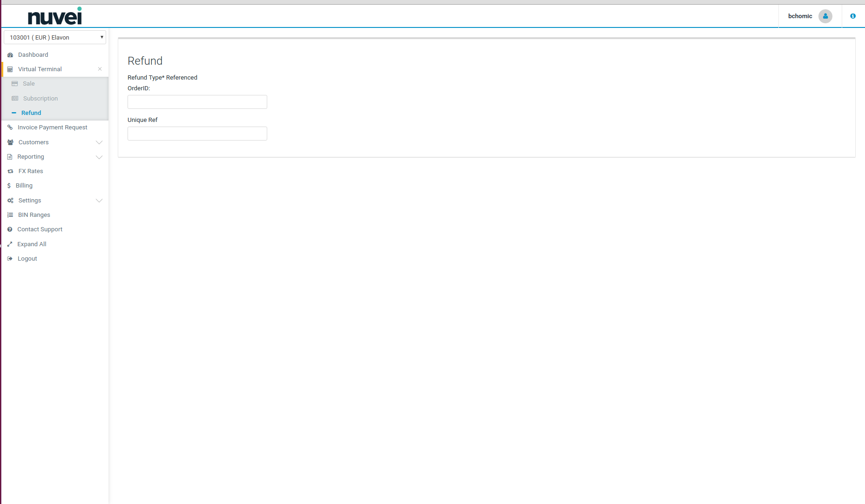Click Expand All in sidebar
865x504 pixels.
(x=32, y=244)
